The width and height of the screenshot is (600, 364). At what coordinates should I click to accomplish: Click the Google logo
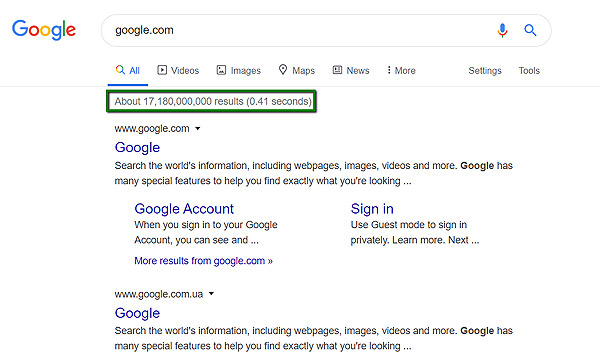44,30
